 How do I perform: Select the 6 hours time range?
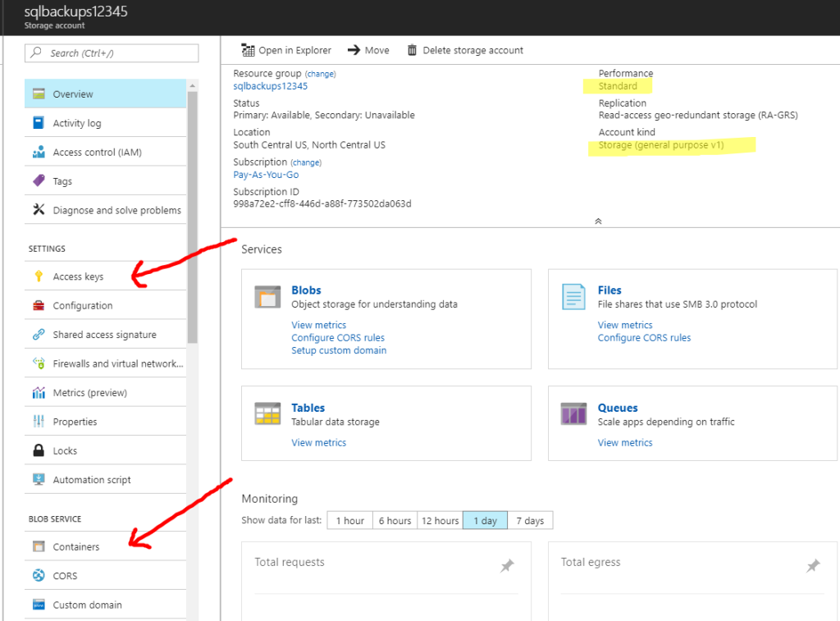(395, 520)
